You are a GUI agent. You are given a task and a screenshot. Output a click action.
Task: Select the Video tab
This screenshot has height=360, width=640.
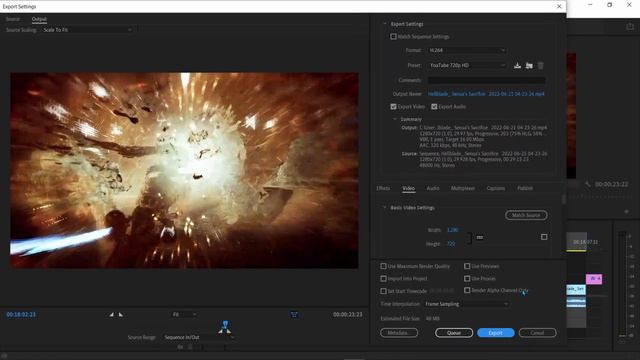click(409, 188)
